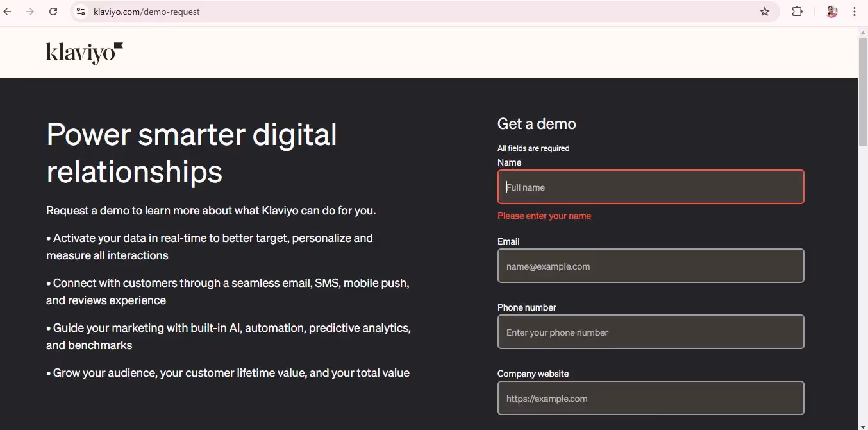Screen dimensions: 868x430
Task: Click the "Name" field label
Action: [x=510, y=162]
